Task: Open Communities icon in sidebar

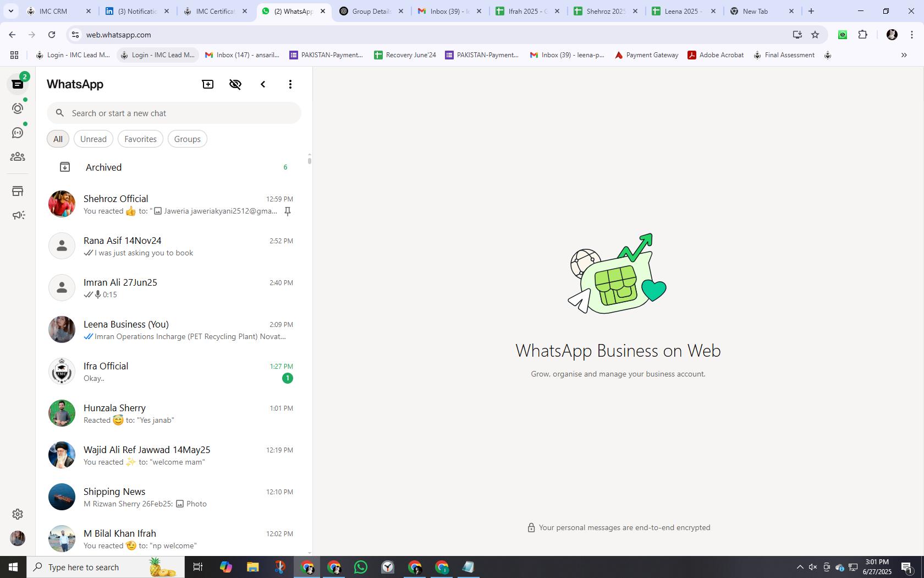Action: 18,157
